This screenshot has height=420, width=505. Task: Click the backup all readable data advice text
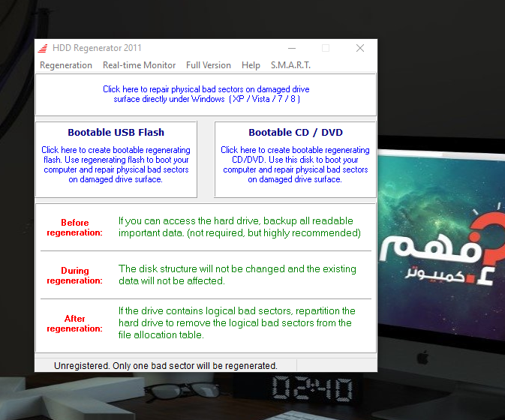click(239, 226)
